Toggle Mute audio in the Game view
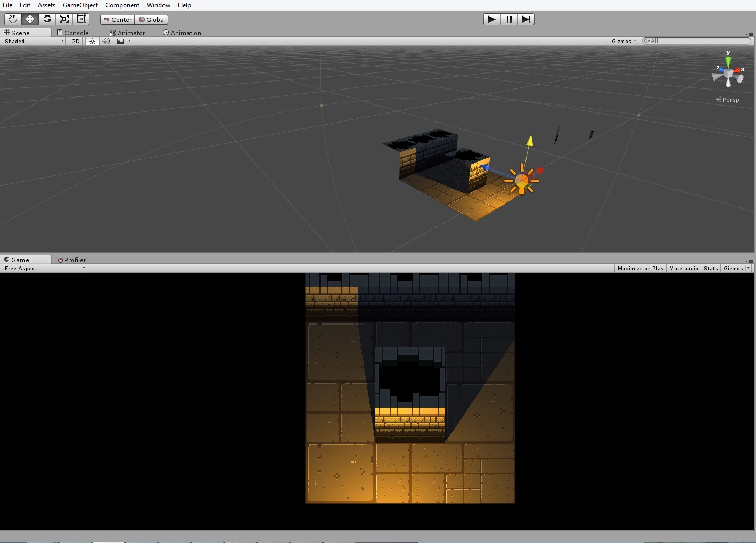This screenshot has width=756, height=543. coord(683,268)
